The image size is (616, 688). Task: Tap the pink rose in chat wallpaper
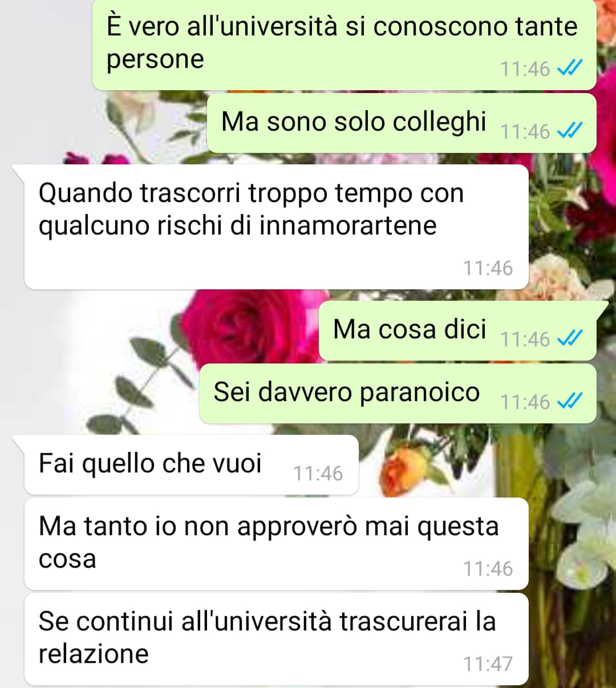(x=251, y=328)
